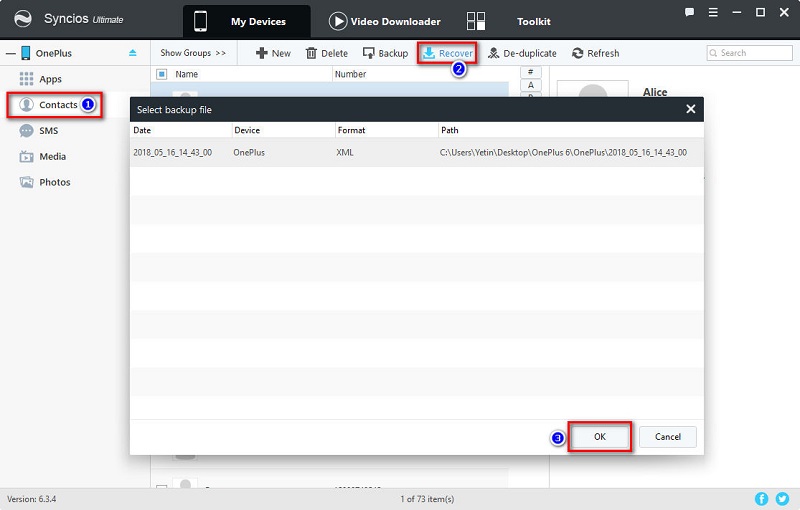Toggle the select-all contacts checkbox

[162, 74]
